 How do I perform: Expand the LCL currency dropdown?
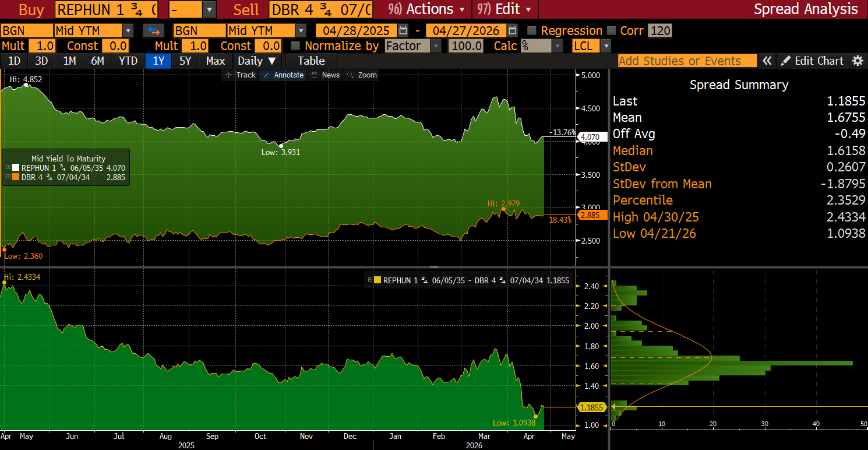pos(606,46)
